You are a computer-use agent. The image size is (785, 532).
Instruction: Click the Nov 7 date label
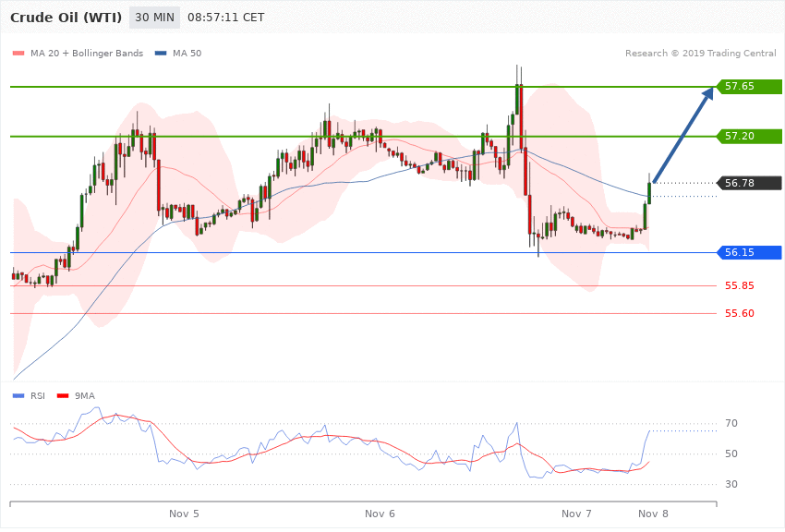576,514
